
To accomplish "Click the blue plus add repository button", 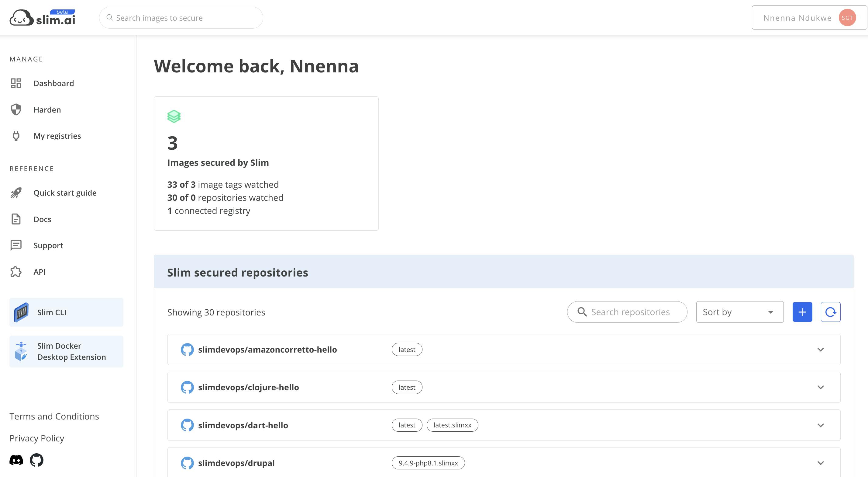I will (802, 312).
